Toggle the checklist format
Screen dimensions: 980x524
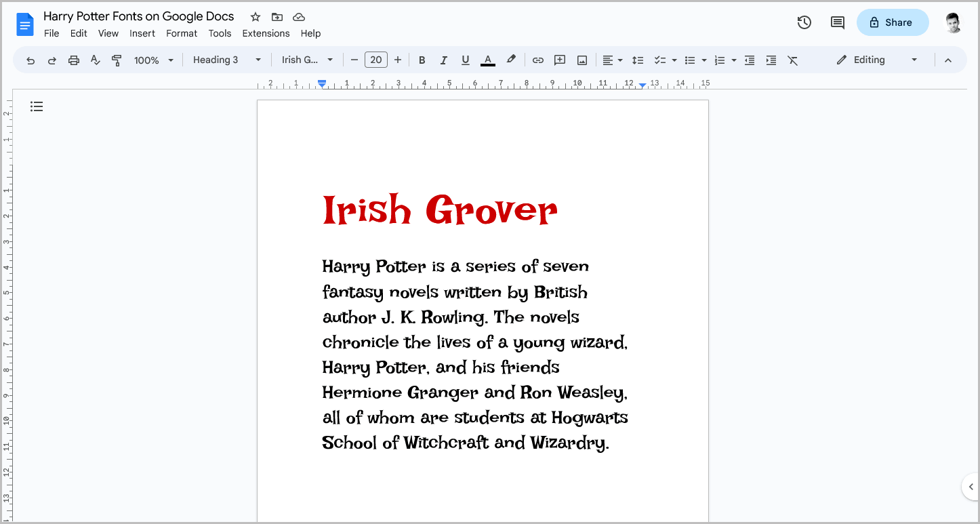coord(661,60)
